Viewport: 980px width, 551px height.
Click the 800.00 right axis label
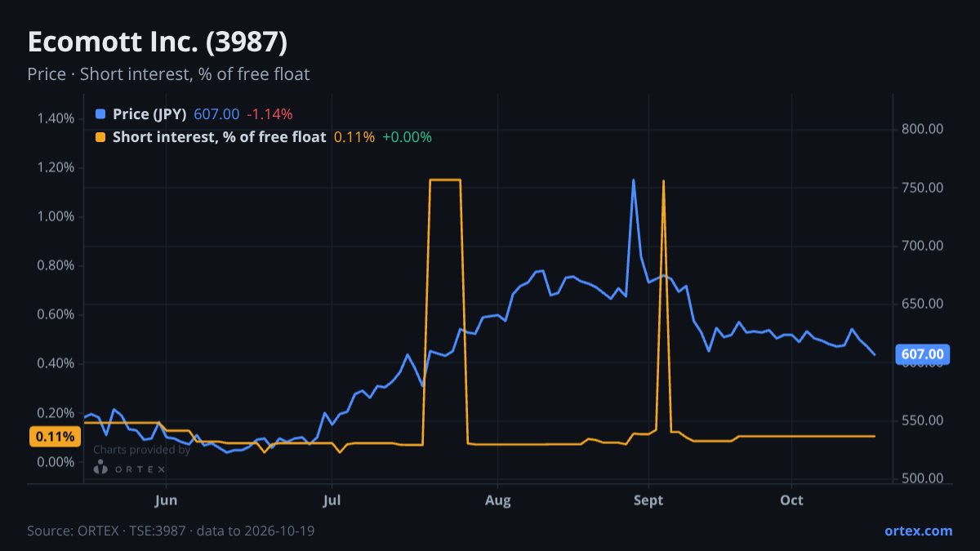(x=923, y=129)
